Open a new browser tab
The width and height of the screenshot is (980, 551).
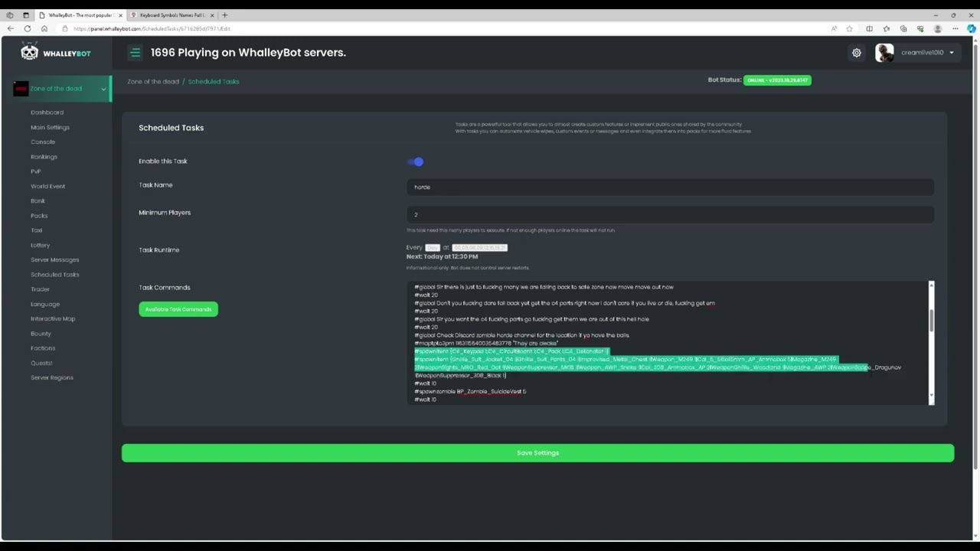(224, 15)
